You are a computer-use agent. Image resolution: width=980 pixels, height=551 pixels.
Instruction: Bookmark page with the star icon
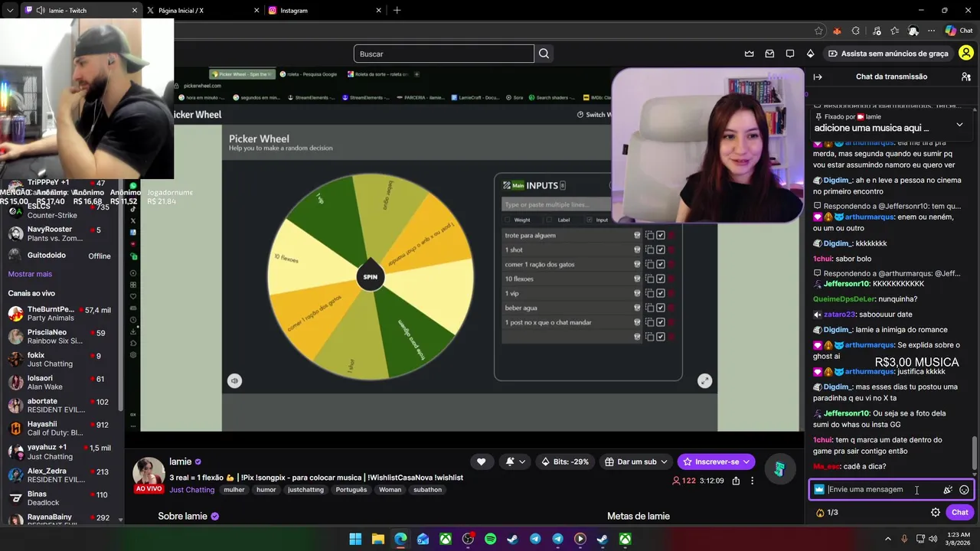point(818,31)
